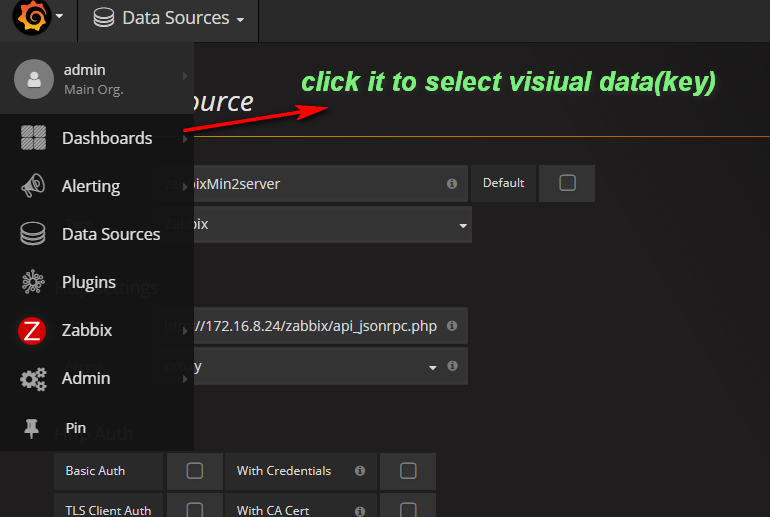Click the Default label
The width and height of the screenshot is (770, 517).
[x=503, y=183]
